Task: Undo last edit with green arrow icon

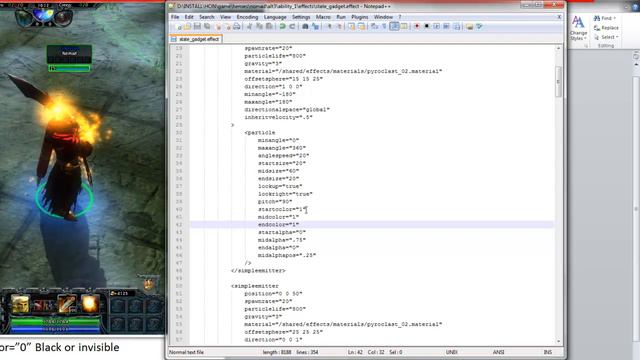Action: [x=282, y=27]
